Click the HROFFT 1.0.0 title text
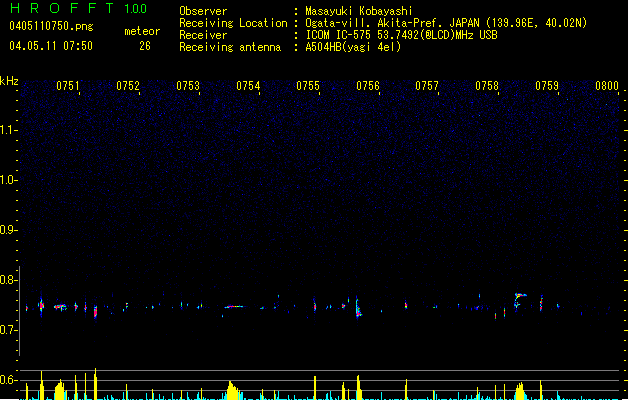The image size is (629, 400). point(79,8)
